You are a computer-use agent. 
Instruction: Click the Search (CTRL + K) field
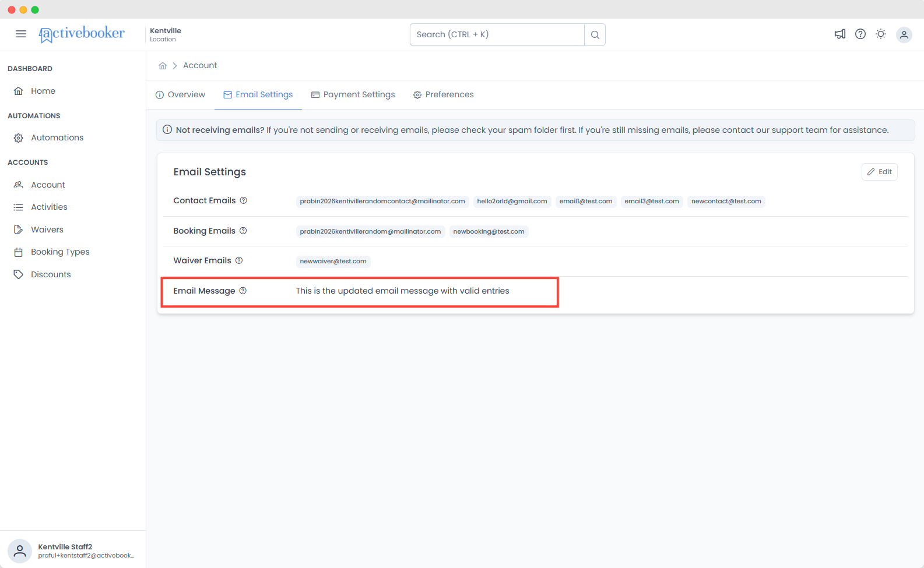coord(497,34)
